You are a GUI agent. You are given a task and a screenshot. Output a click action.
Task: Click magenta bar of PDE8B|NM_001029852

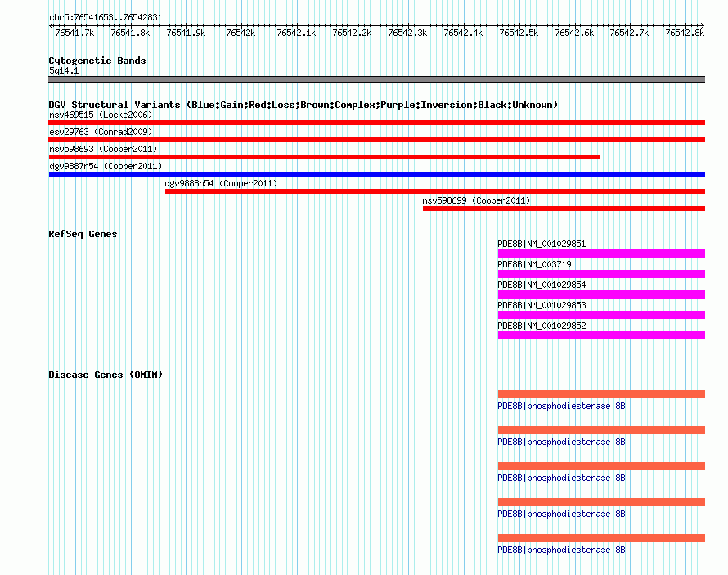pos(601,335)
